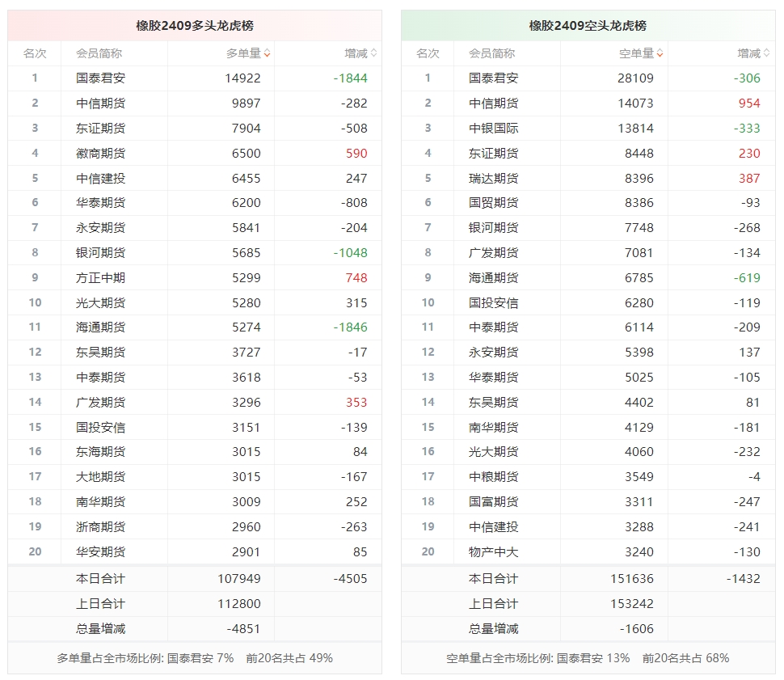Select 国富期货 row name
Screen dimensions: 784x680
coord(494,502)
